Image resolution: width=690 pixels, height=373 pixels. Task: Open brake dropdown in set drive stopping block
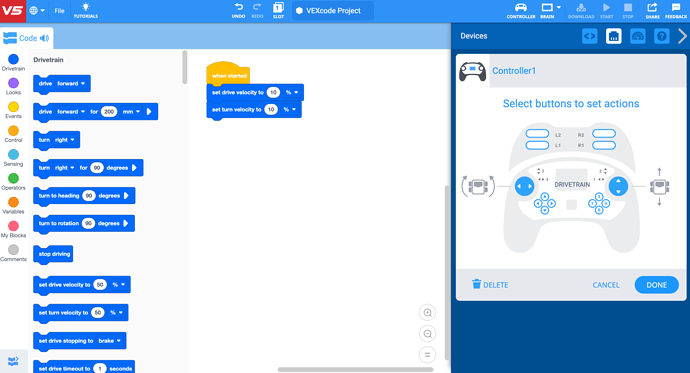[110, 341]
